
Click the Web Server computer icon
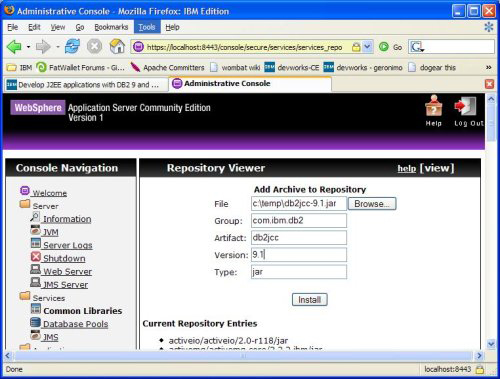click(35, 269)
